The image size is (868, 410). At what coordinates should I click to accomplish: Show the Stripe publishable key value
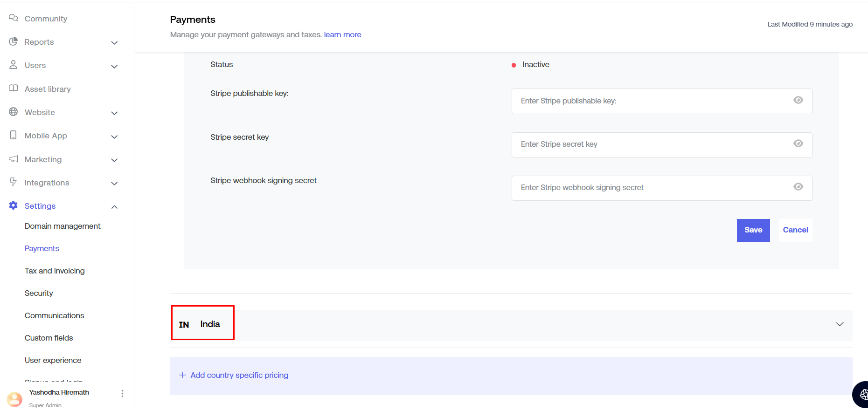pyautogui.click(x=798, y=100)
